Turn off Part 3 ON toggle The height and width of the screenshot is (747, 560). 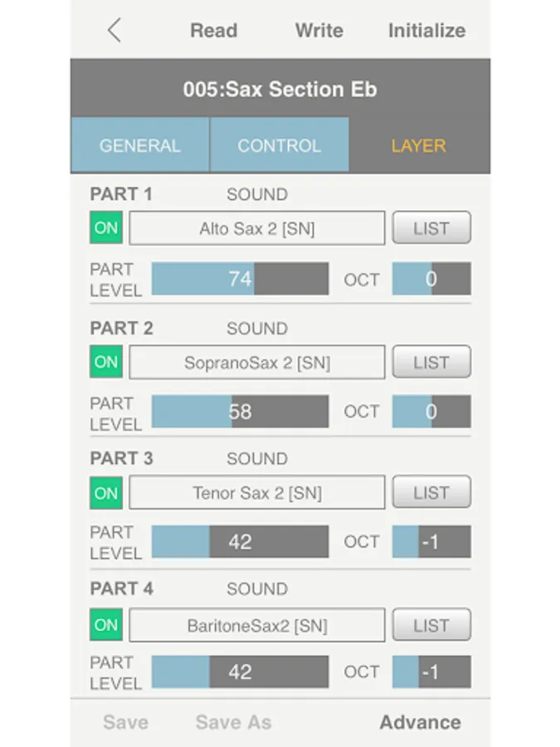pyautogui.click(x=106, y=492)
